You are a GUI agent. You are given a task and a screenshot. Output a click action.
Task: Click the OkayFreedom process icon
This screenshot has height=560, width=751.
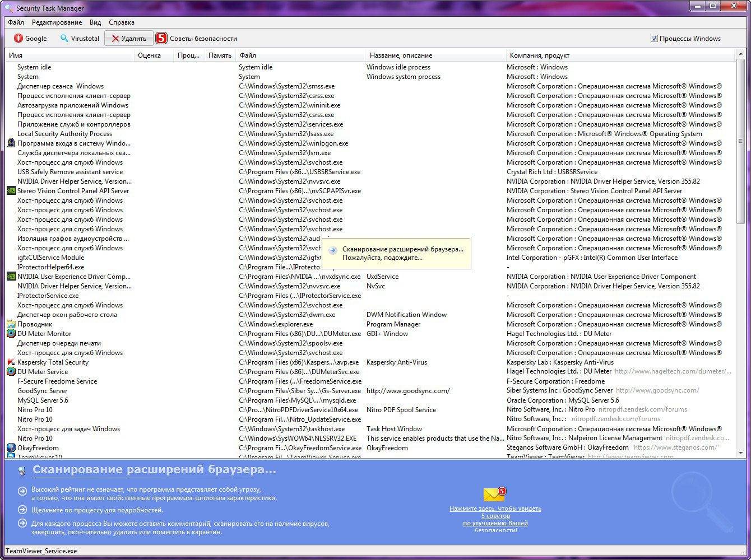11,448
